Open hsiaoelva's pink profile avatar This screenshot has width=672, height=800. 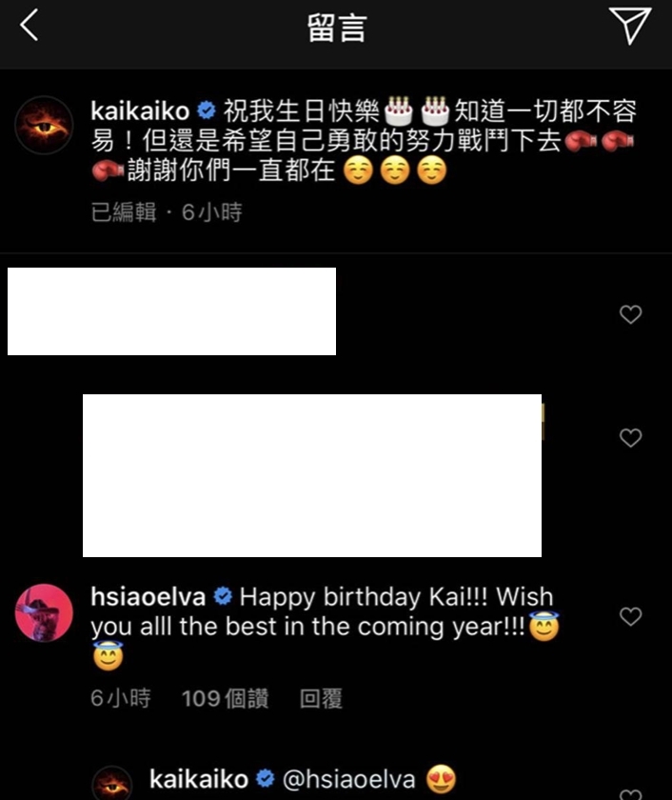44,612
